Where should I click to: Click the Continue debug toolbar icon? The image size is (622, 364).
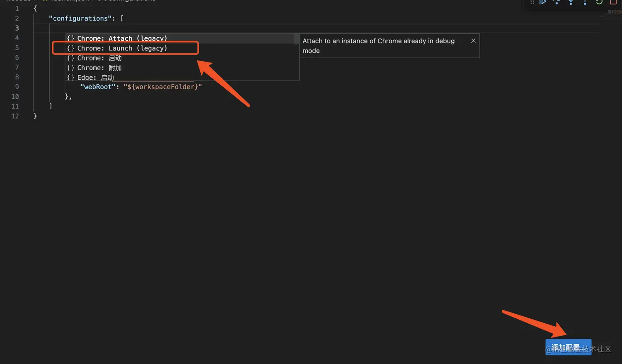point(543,2)
